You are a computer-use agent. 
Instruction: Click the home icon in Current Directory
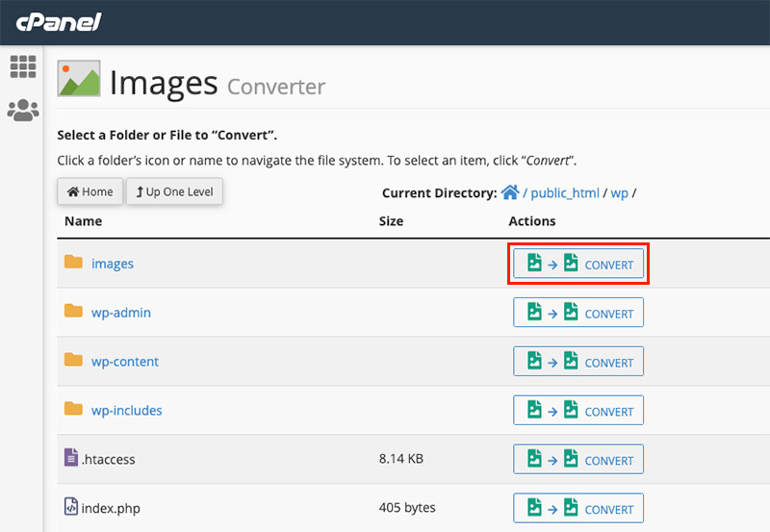510,192
